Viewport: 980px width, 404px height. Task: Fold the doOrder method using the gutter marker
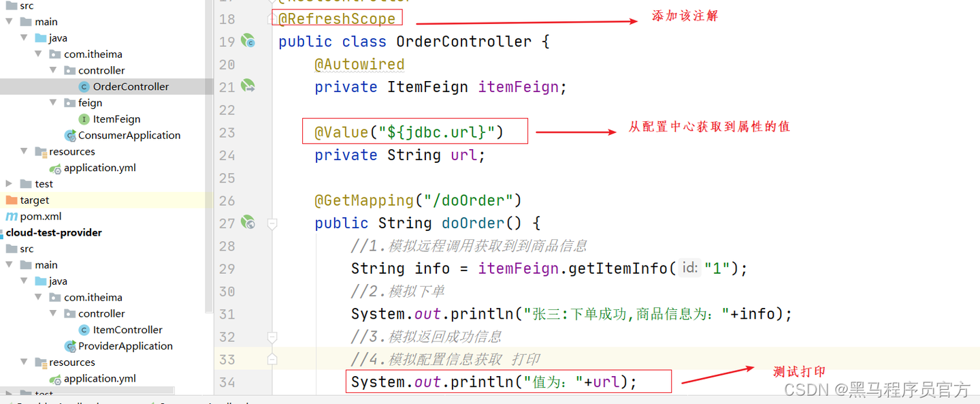272,223
